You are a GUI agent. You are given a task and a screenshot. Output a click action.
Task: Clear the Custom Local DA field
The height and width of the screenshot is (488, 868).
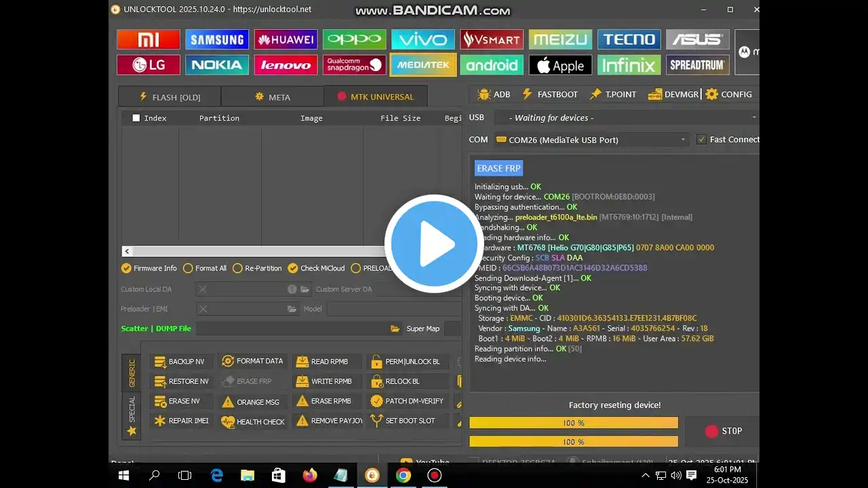(x=202, y=289)
